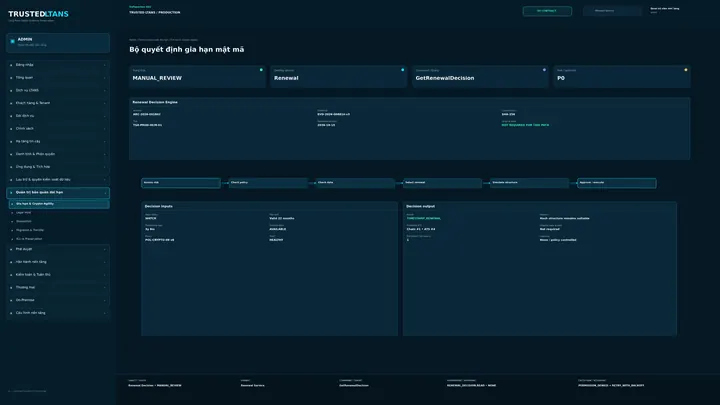Click the icon beside Cấu hình nền tảng

(11, 313)
